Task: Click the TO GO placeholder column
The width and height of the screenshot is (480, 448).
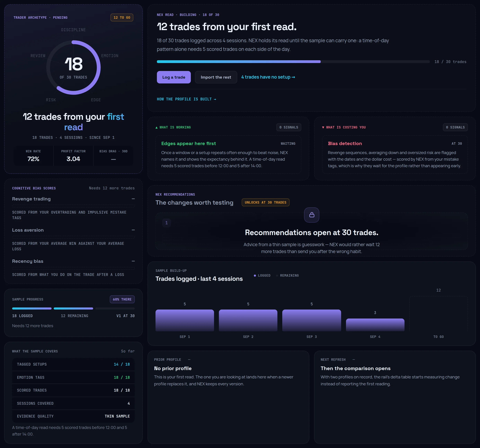Action: click(x=438, y=313)
